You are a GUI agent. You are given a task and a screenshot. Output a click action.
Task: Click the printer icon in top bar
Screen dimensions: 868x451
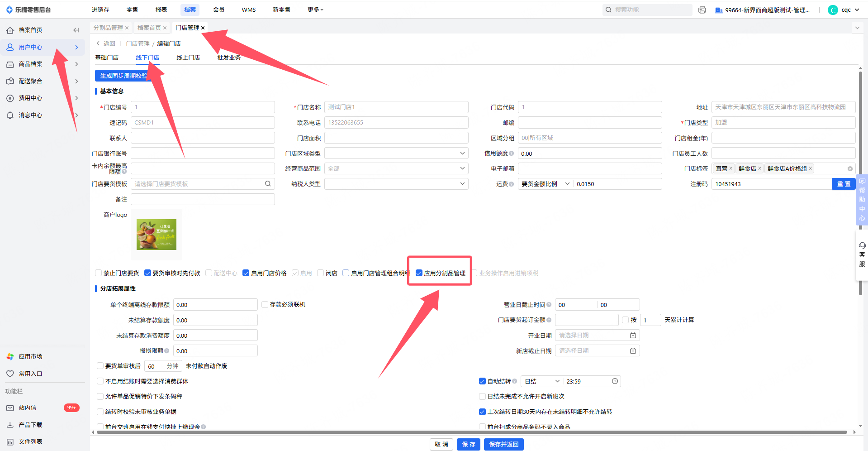pyautogui.click(x=702, y=10)
